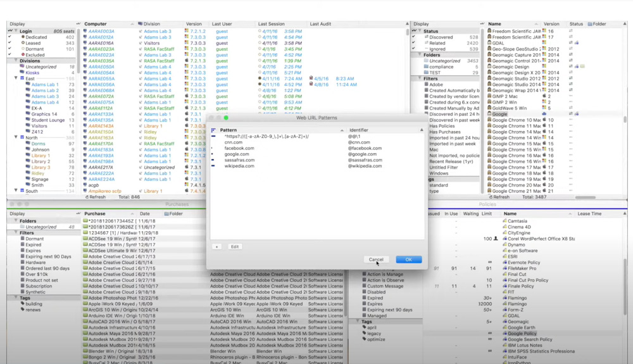Click the AARAE003A computer icon

tap(85, 31)
